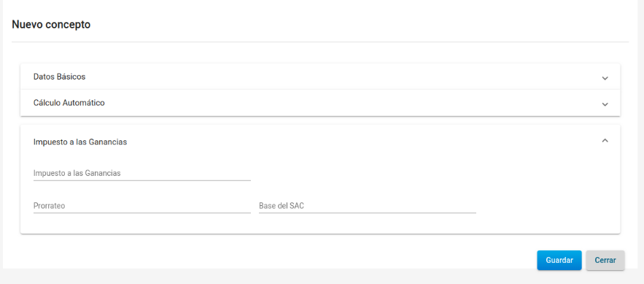Focus the gray Impuesto a las Ganancias placeholder
The image size is (644, 284).
coord(77,174)
